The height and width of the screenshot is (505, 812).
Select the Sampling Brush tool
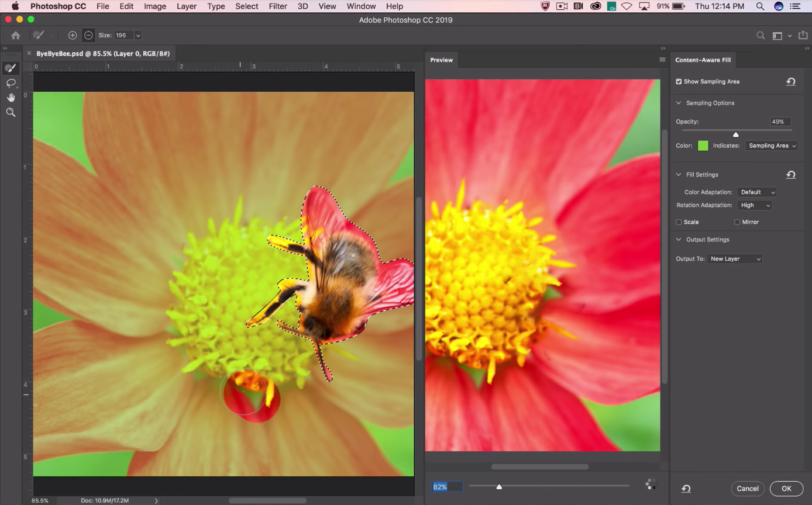(11, 68)
